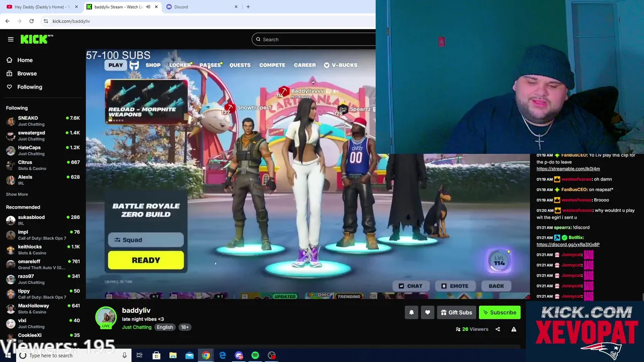Click the Gift Subs button
Screen dimensions: 644x362
(456, 313)
